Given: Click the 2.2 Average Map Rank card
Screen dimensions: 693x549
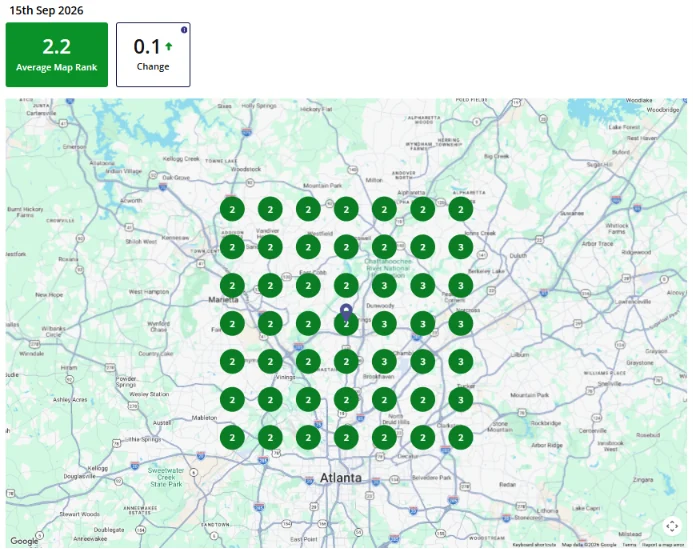Looking at the screenshot, I should pyautogui.click(x=57, y=54).
